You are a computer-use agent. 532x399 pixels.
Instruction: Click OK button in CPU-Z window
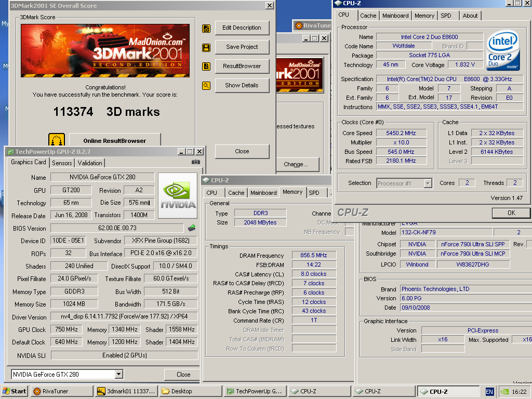click(x=511, y=212)
